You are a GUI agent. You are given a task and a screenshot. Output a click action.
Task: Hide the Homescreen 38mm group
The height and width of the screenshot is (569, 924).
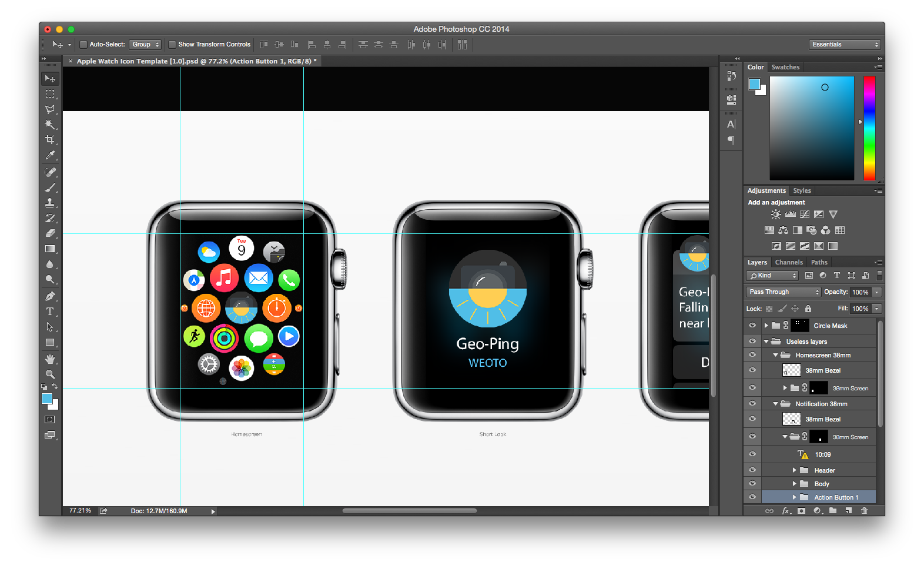[752, 354]
